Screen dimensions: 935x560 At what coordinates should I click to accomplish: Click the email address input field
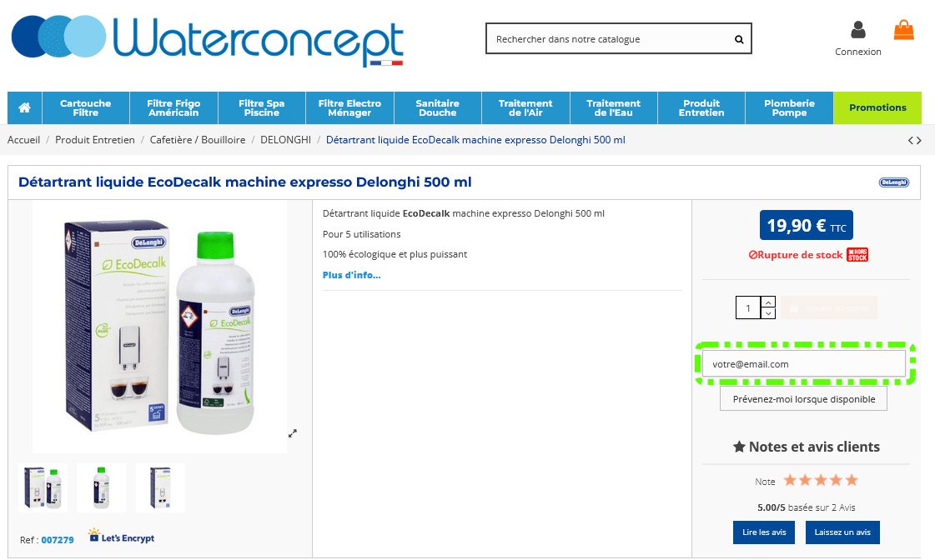pyautogui.click(x=803, y=364)
